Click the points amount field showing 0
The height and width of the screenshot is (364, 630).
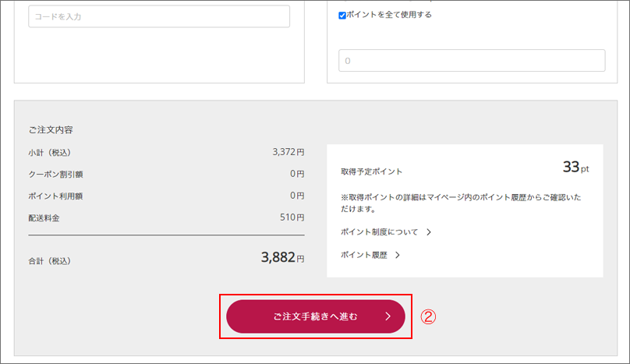point(472,61)
